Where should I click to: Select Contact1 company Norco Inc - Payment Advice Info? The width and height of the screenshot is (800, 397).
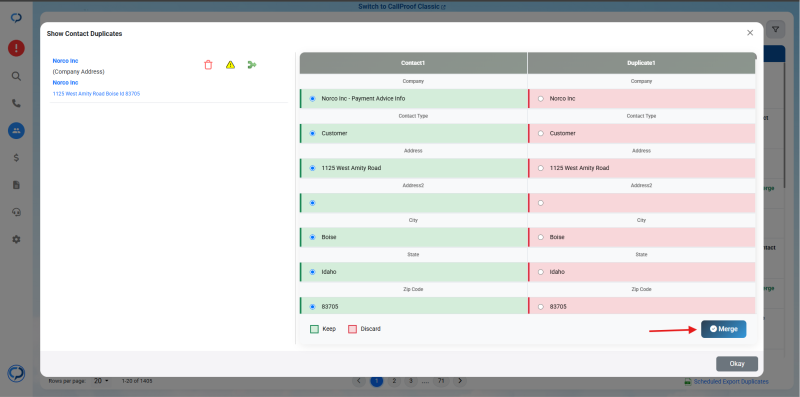(x=313, y=98)
